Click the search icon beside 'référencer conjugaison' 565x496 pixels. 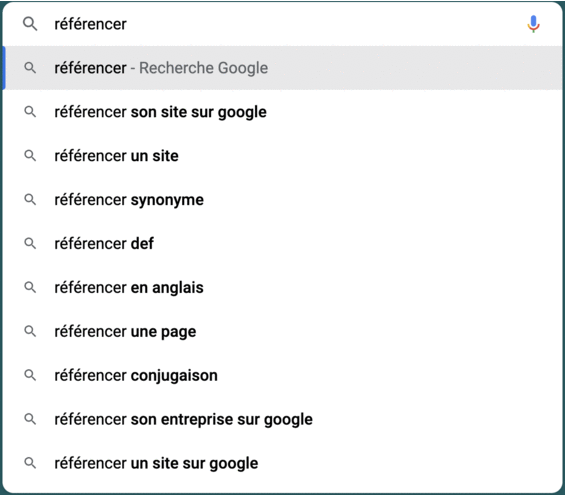click(30, 375)
